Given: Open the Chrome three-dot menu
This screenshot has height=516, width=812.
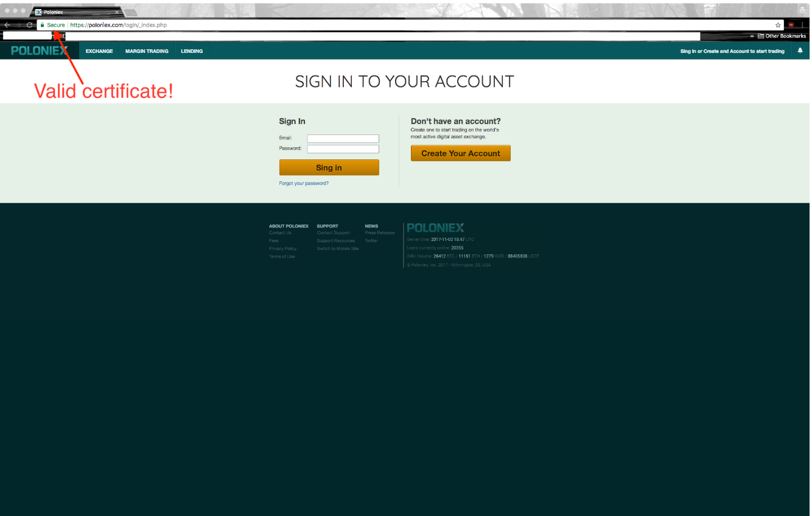Looking at the screenshot, I should 803,25.
